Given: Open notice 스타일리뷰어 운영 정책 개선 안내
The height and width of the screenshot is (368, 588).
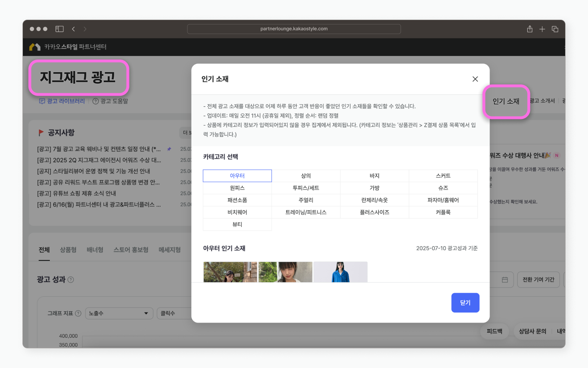Looking at the screenshot, I should (94, 171).
